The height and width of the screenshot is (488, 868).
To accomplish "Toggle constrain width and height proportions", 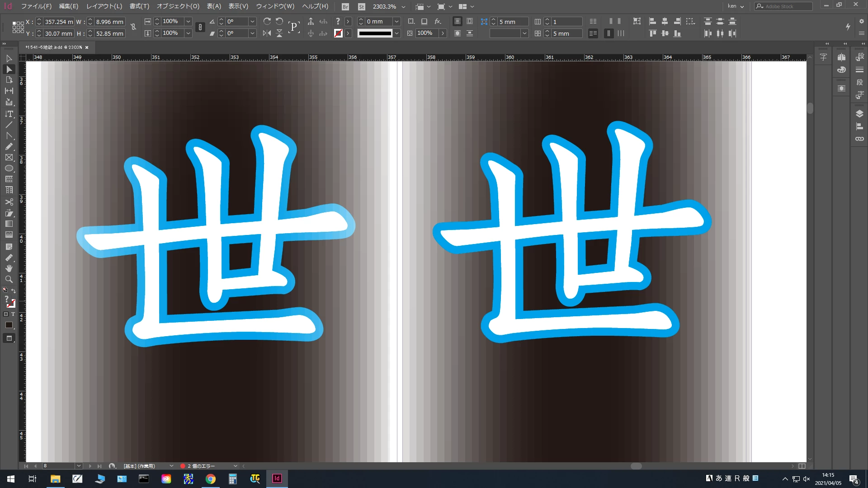I will point(133,27).
